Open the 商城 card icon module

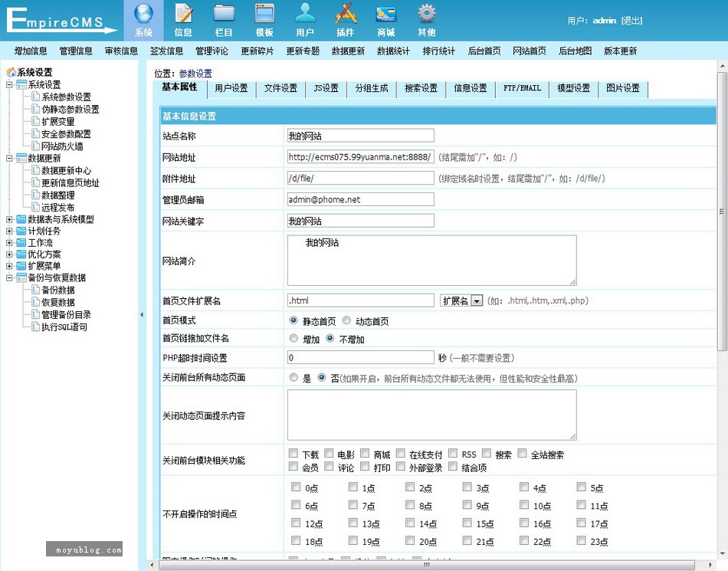coord(385,15)
